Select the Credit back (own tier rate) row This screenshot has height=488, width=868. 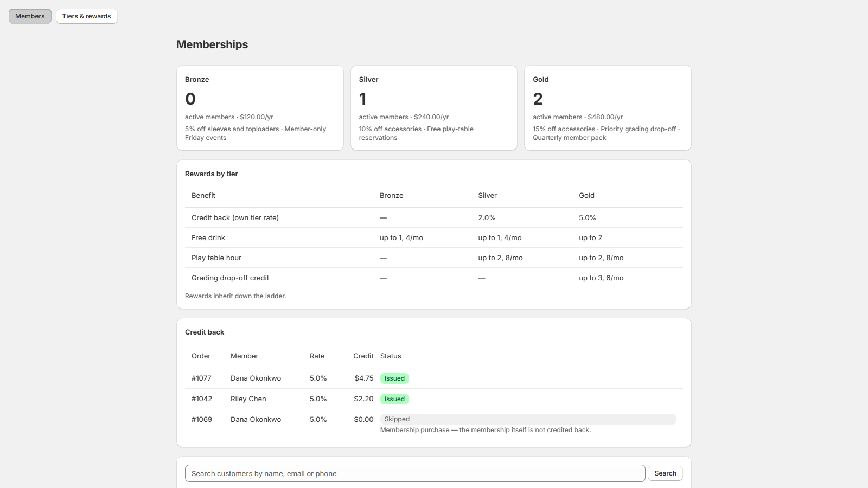pos(434,217)
